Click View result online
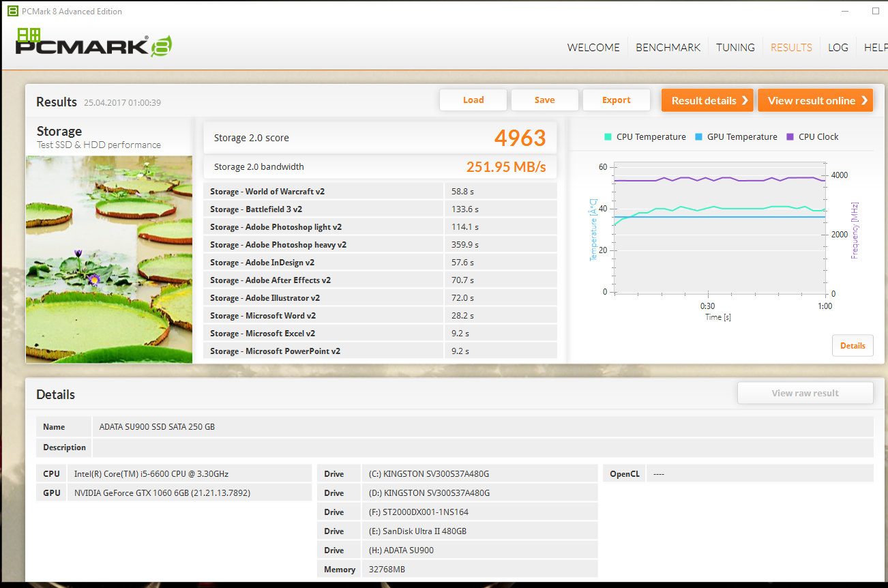This screenshot has width=888, height=588. pyautogui.click(x=816, y=100)
